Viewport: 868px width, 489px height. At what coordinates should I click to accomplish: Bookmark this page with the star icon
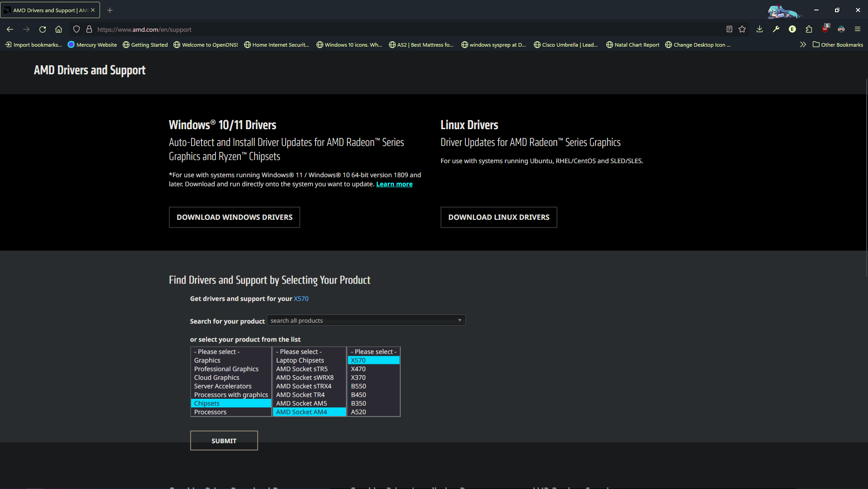click(742, 29)
